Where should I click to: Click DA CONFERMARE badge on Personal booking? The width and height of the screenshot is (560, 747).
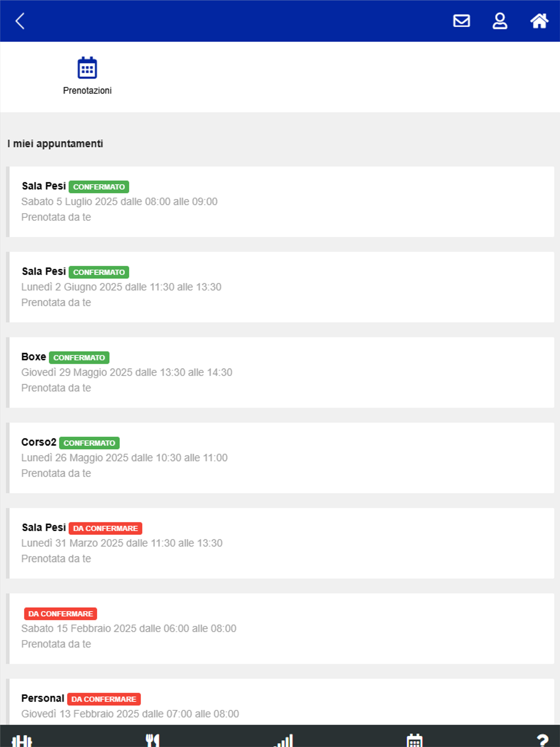tap(104, 699)
